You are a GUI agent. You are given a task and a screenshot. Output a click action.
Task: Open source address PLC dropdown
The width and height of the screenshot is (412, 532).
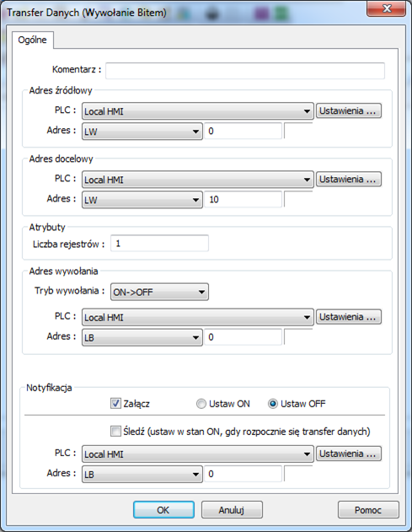coord(197,111)
